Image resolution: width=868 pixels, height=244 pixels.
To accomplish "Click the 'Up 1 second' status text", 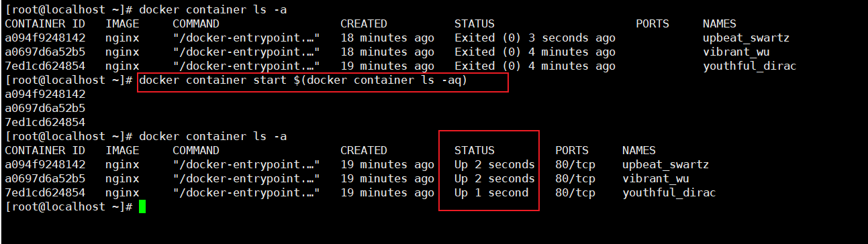I will [x=491, y=193].
